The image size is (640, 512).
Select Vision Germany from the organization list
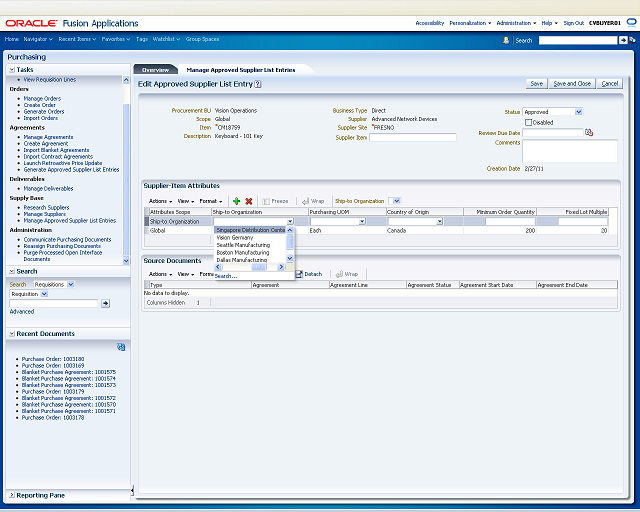(x=235, y=238)
